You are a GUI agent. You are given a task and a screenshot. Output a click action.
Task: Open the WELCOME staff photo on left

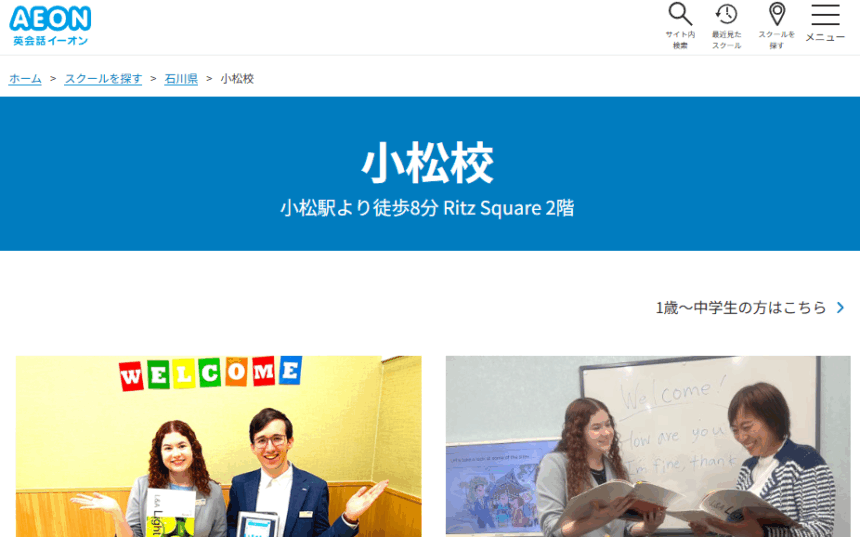218,446
